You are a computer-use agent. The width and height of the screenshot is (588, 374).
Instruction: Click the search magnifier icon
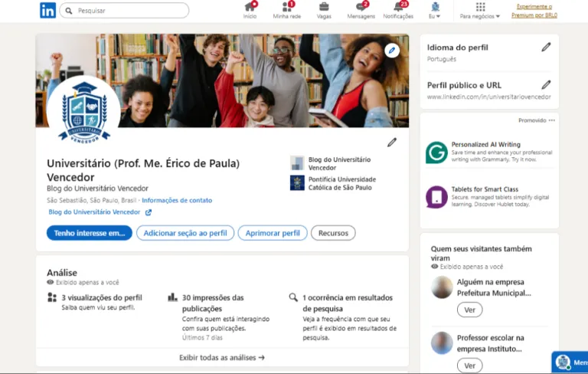click(69, 11)
